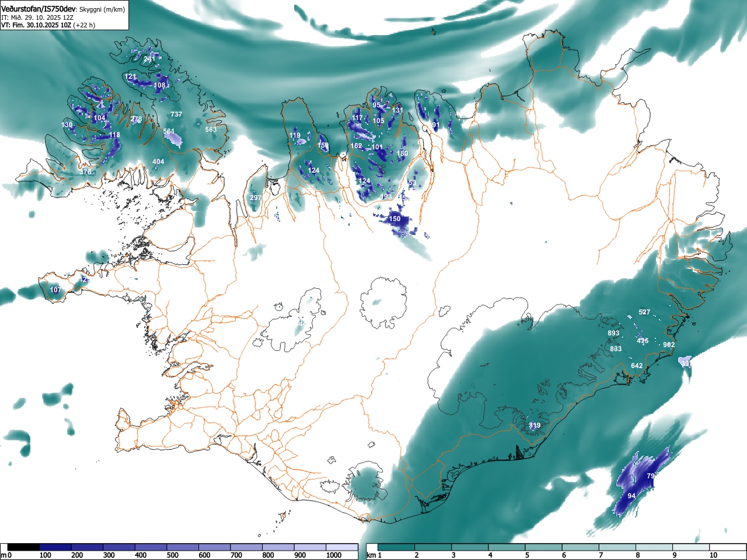Click the visibility value 833 on the map
The height and width of the screenshot is (560, 747).
tap(616, 349)
